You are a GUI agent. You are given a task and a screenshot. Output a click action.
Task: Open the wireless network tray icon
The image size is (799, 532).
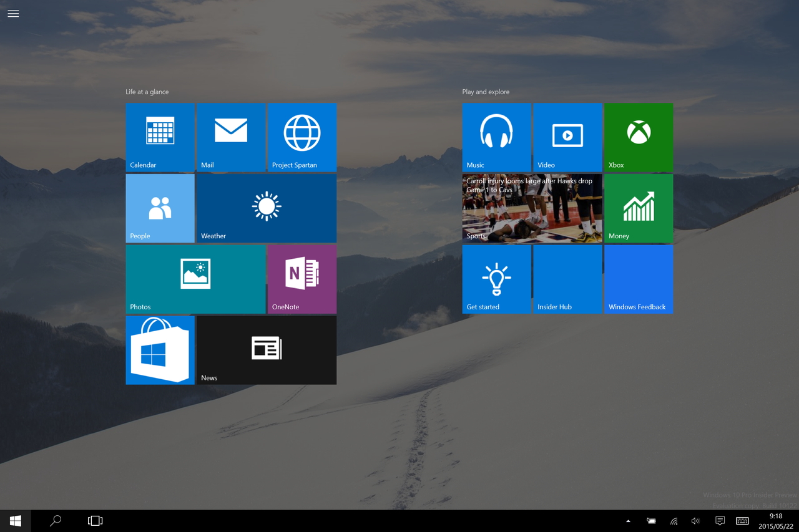point(674,521)
